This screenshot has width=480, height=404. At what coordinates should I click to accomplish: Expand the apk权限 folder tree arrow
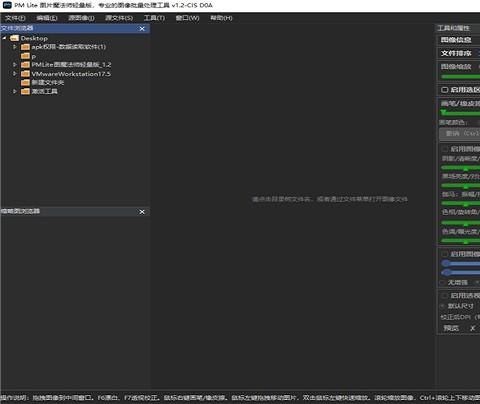(15, 47)
